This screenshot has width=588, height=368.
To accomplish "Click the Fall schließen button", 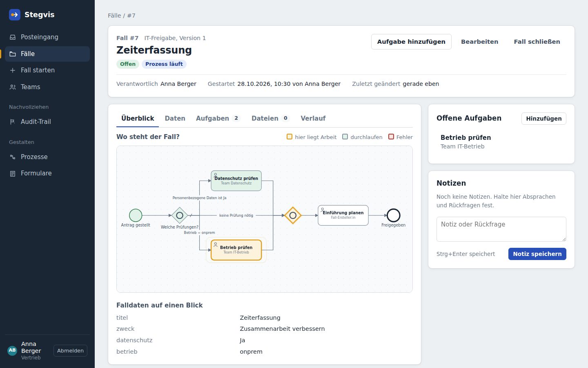I will 537,42.
